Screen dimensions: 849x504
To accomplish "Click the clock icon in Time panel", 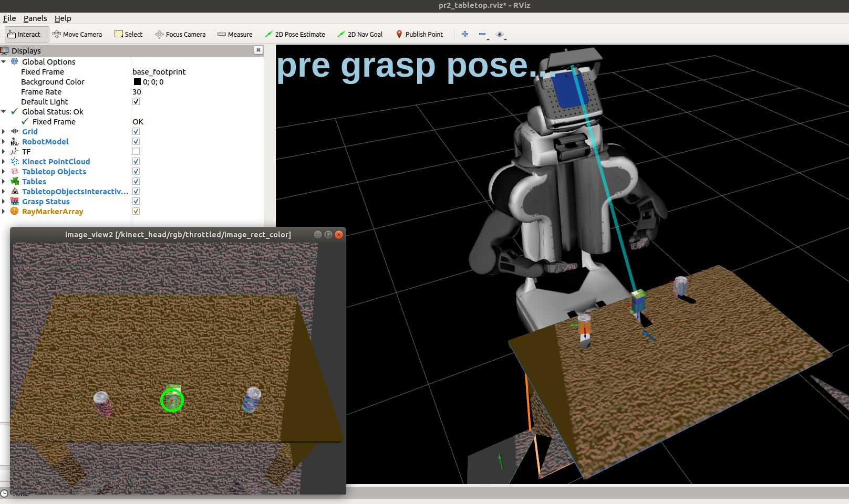I will (4, 493).
